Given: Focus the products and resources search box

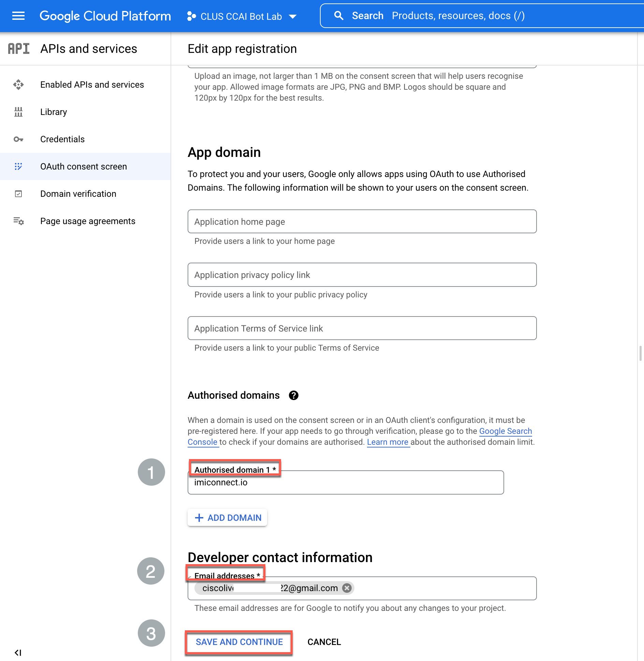Looking at the screenshot, I should tap(482, 16).
